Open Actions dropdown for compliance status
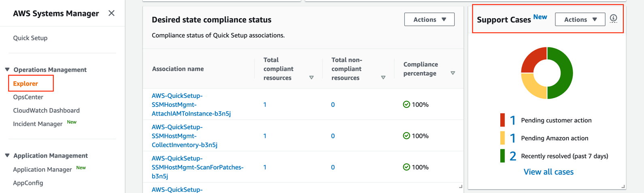Viewport: 644px width, 193px height. tap(429, 19)
